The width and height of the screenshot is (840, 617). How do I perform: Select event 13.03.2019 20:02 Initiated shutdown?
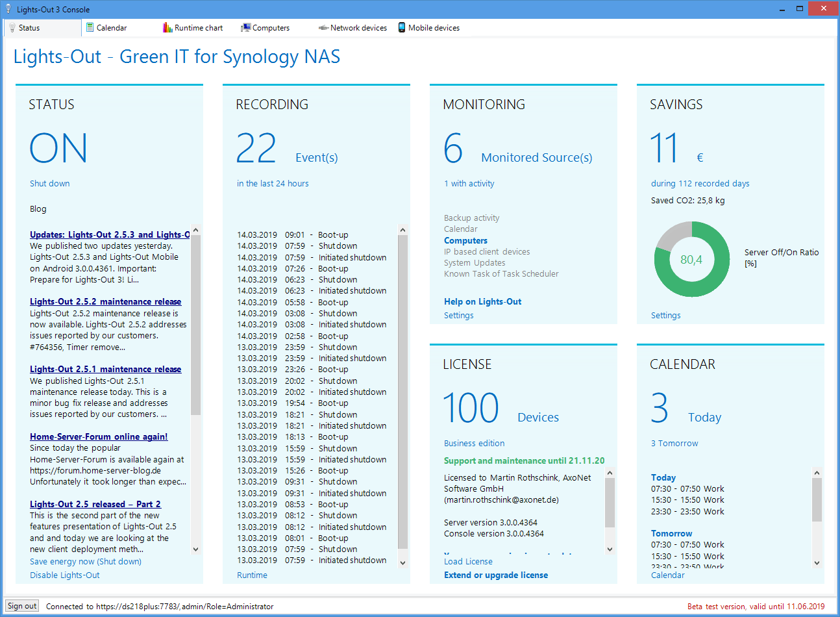point(312,392)
